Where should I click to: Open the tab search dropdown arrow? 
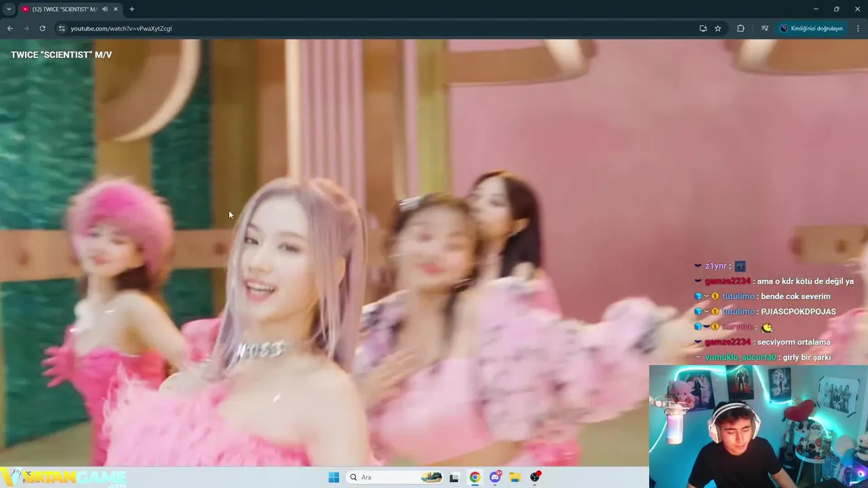click(9, 9)
